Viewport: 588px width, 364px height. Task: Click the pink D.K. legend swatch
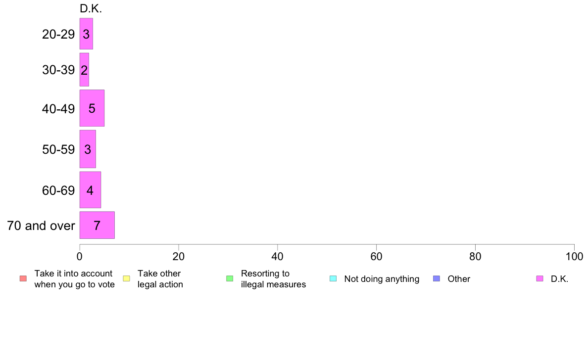(x=539, y=278)
